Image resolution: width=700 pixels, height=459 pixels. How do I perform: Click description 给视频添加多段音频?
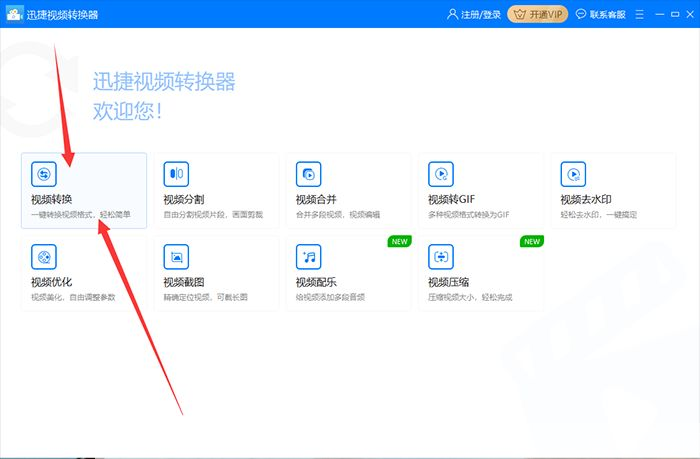pyautogui.click(x=330, y=297)
